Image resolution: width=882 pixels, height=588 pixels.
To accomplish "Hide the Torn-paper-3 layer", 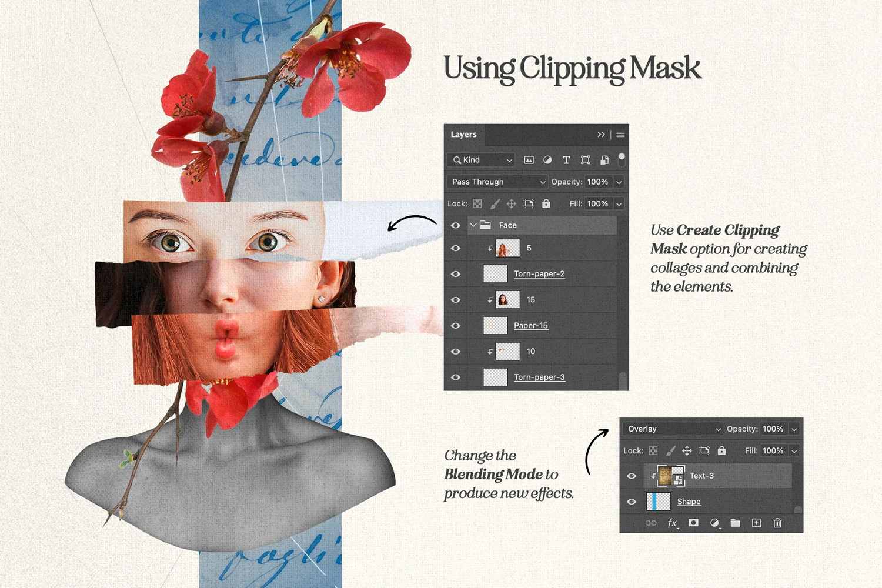I will (456, 377).
